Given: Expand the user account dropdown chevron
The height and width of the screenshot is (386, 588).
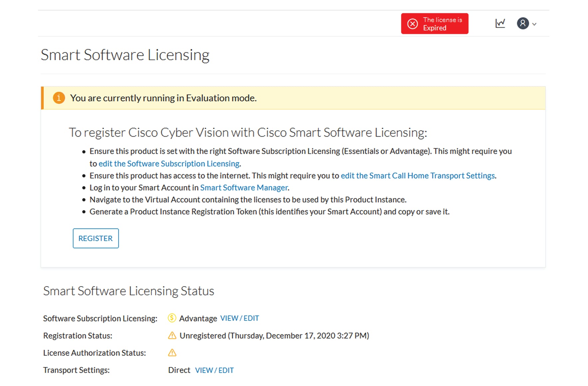Looking at the screenshot, I should (534, 24).
